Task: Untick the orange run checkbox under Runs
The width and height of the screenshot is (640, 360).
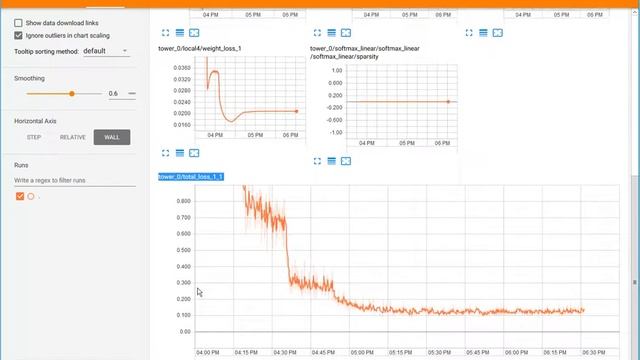Action: [20, 196]
